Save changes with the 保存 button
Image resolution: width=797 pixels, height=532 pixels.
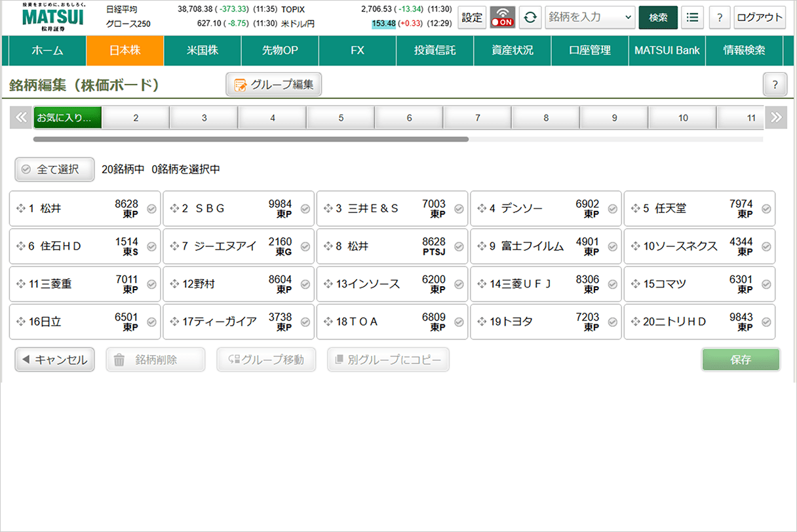[741, 360]
